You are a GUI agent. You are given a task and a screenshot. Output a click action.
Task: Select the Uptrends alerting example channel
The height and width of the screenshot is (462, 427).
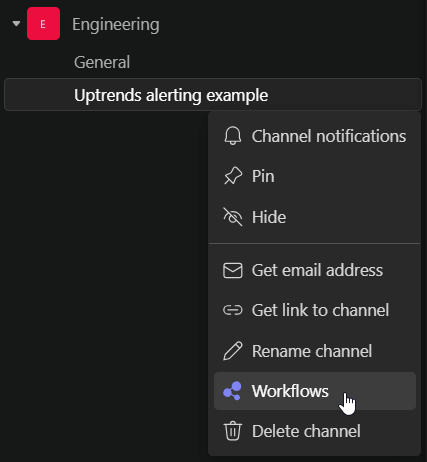pos(213,95)
